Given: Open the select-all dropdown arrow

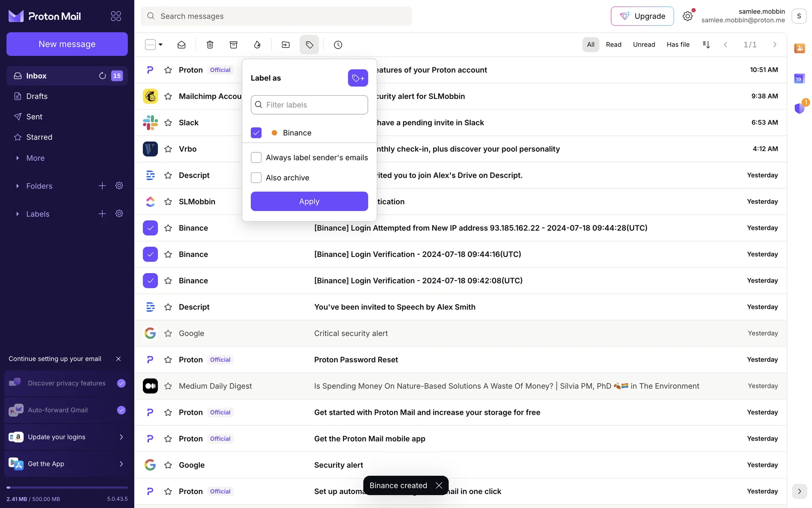Looking at the screenshot, I should [161, 44].
